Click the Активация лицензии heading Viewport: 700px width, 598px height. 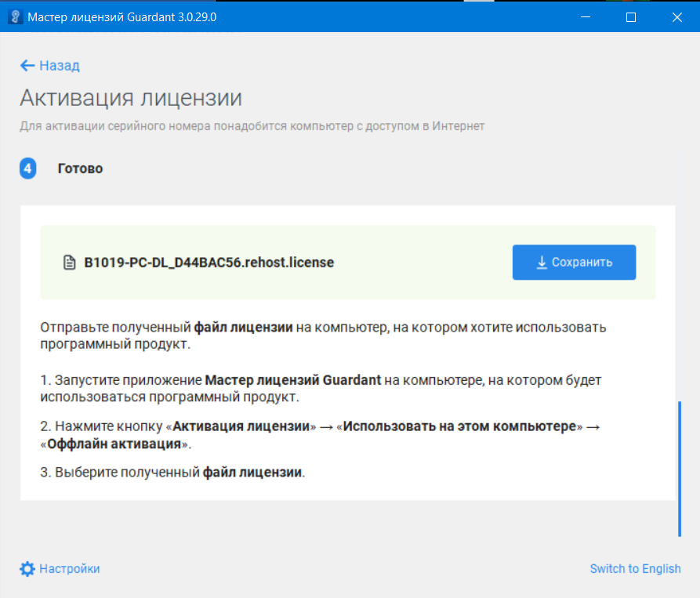click(131, 98)
